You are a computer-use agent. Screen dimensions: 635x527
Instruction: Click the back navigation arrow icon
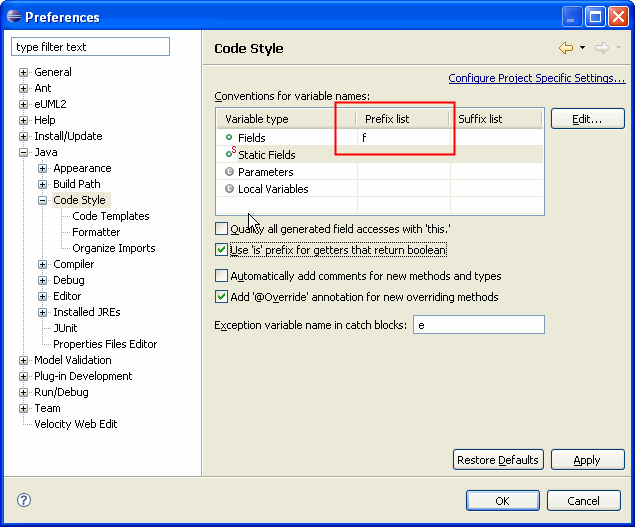[566, 48]
